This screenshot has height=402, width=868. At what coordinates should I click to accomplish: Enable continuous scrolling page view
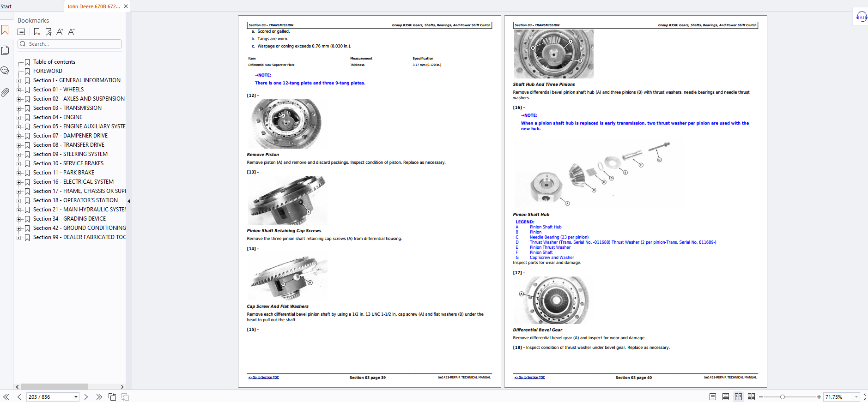[x=726, y=397]
